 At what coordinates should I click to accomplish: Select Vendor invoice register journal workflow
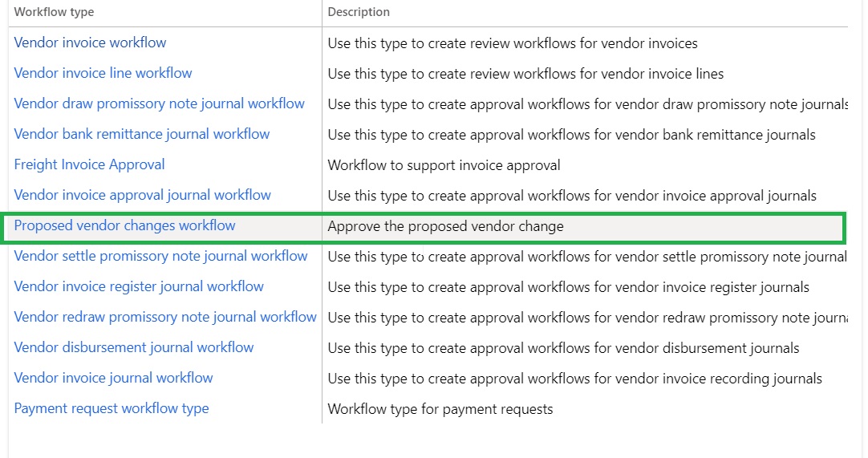pyautogui.click(x=139, y=286)
